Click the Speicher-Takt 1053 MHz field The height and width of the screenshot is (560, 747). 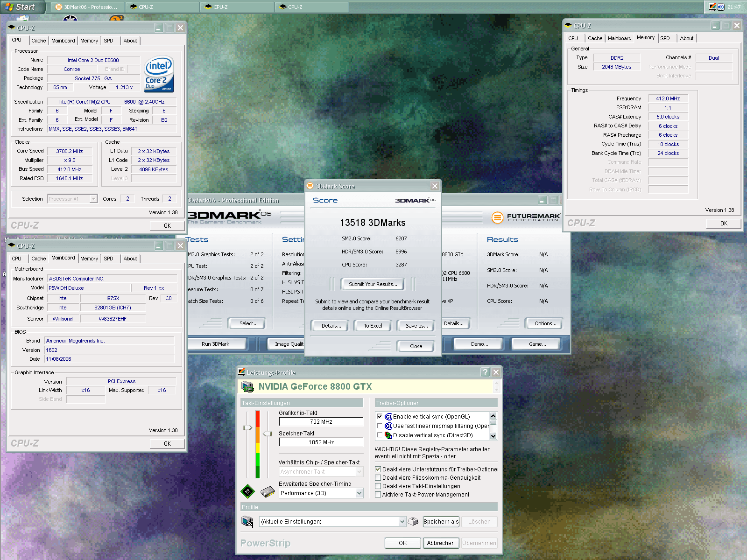pyautogui.click(x=321, y=442)
